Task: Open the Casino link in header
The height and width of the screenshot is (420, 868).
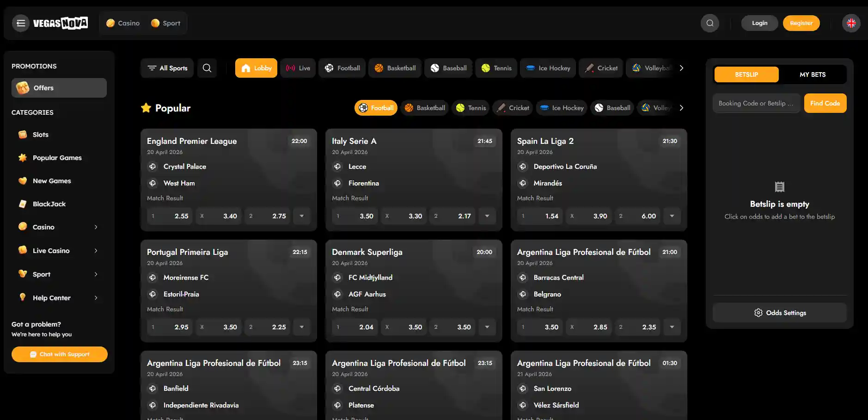Action: (x=123, y=23)
